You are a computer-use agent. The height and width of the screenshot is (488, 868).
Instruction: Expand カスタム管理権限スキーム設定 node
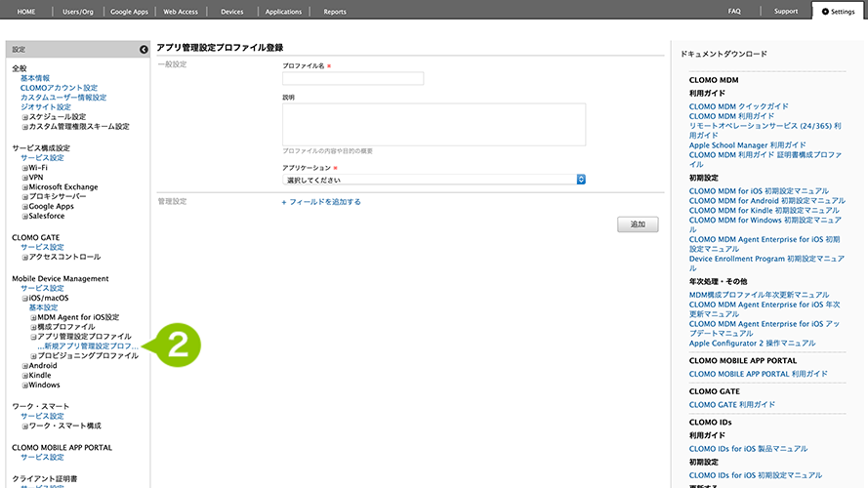point(25,127)
